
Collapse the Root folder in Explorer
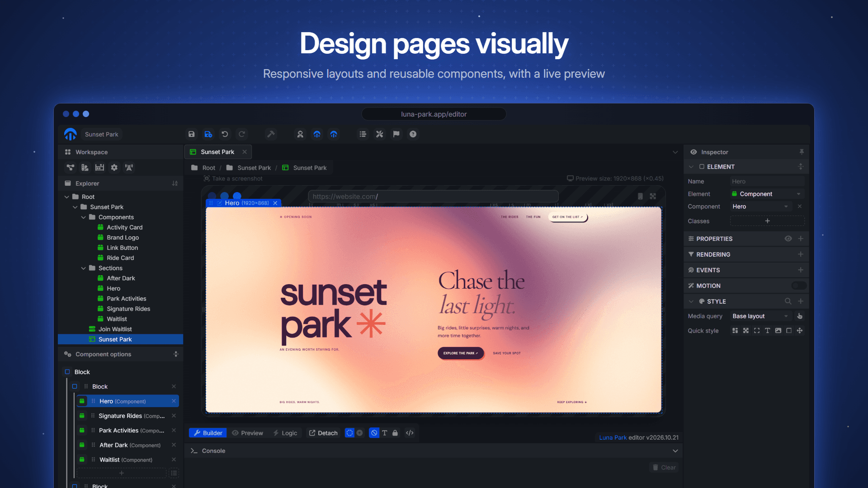tap(67, 197)
